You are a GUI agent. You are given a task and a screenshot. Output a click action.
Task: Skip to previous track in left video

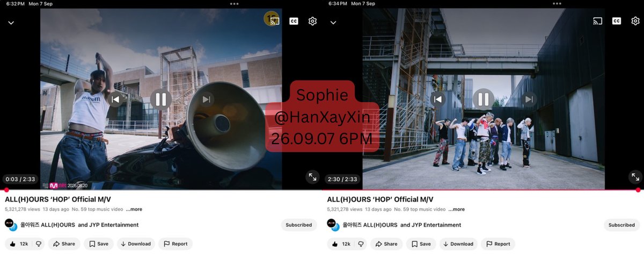click(115, 99)
